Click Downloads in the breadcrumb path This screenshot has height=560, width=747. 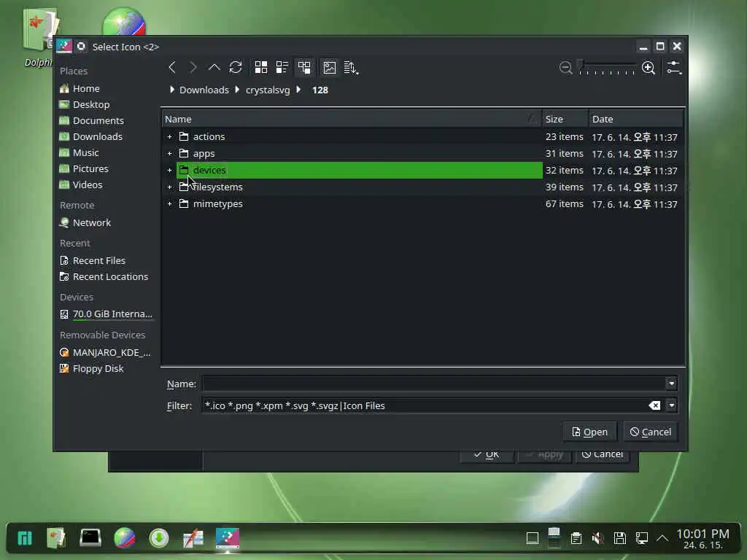click(204, 90)
